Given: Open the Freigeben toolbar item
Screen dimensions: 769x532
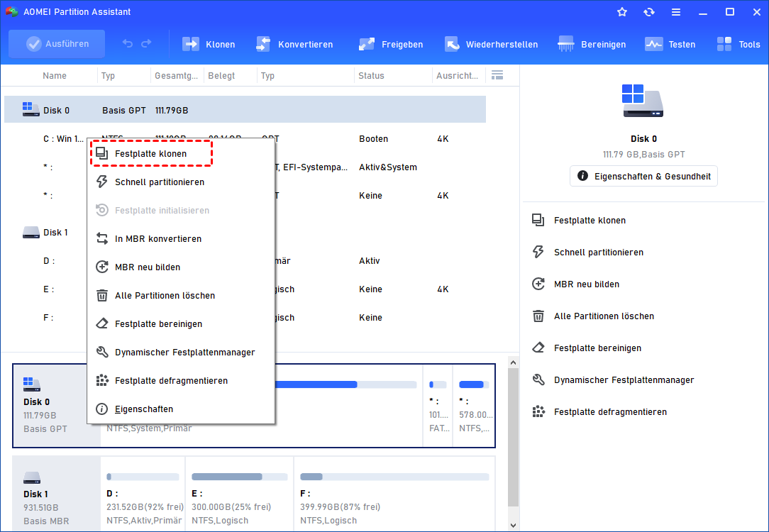Looking at the screenshot, I should pyautogui.click(x=390, y=45).
